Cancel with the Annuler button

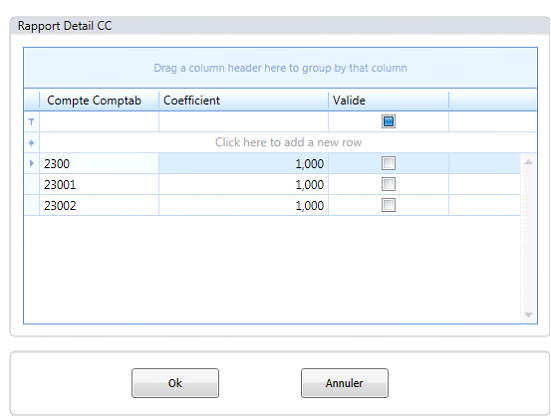pos(344,383)
